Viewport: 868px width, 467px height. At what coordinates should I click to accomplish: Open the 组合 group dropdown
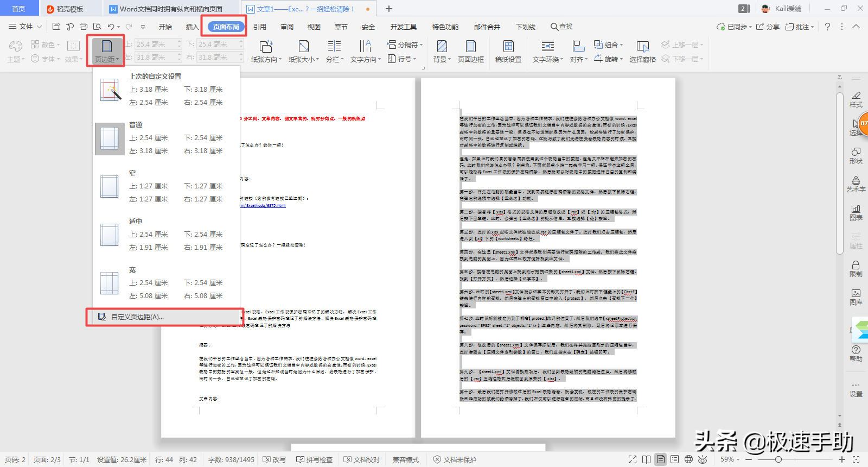tap(608, 45)
